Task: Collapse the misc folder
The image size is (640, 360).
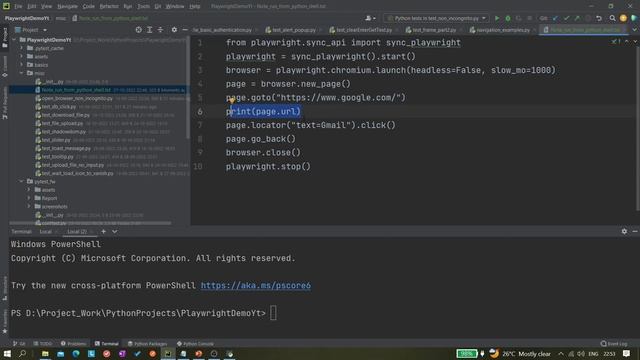Action: [x=22, y=73]
